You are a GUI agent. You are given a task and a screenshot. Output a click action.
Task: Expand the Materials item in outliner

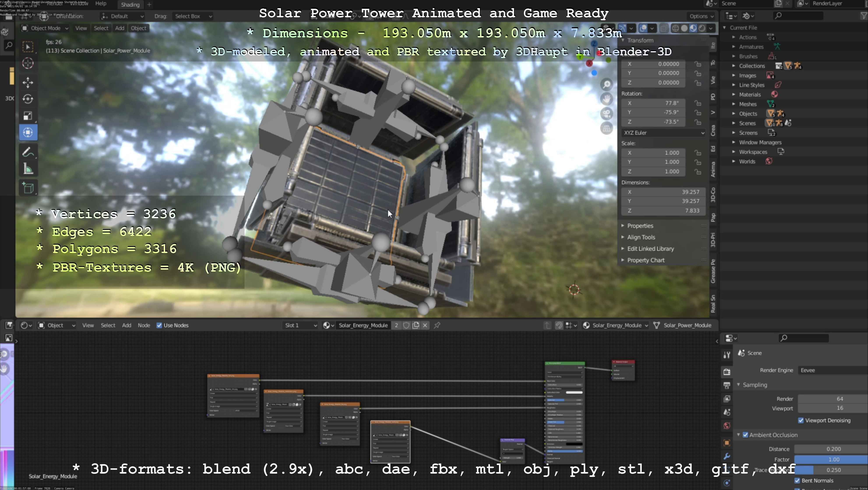coord(734,95)
